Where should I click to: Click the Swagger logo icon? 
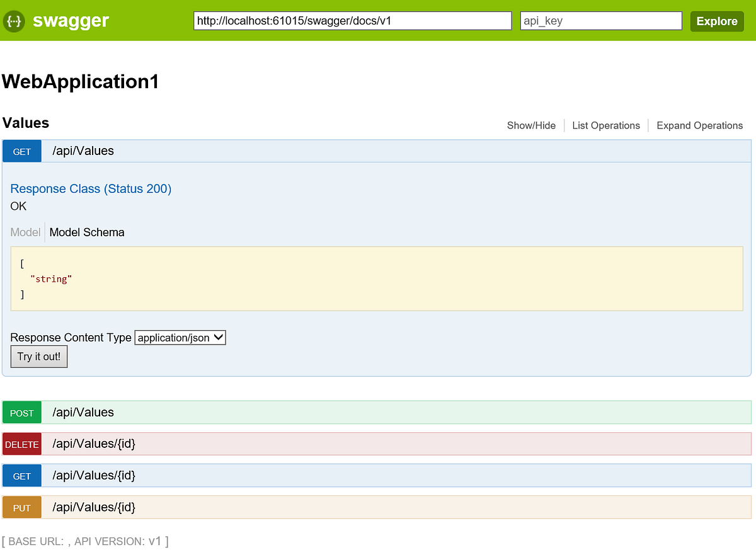pos(13,21)
